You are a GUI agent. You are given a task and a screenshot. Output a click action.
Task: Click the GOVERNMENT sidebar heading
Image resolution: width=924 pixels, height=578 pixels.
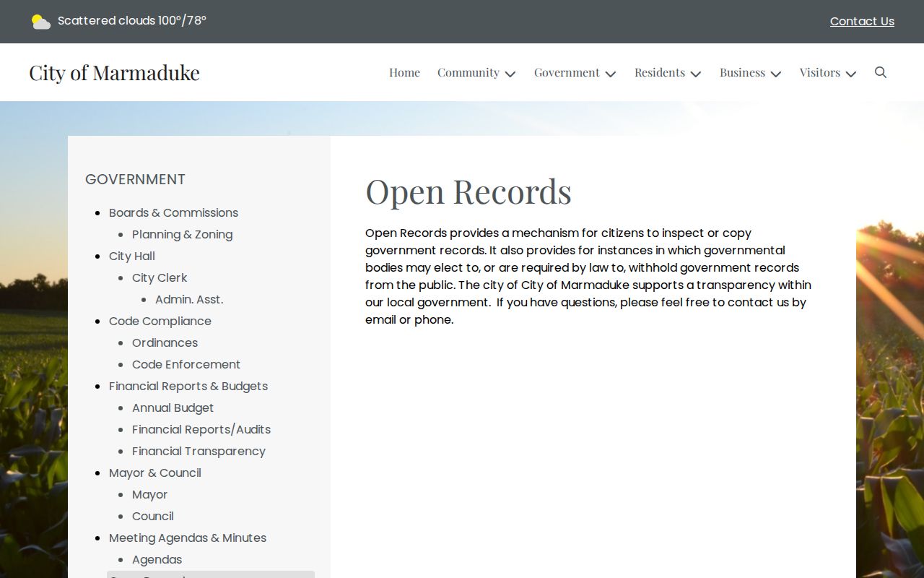coord(135,179)
